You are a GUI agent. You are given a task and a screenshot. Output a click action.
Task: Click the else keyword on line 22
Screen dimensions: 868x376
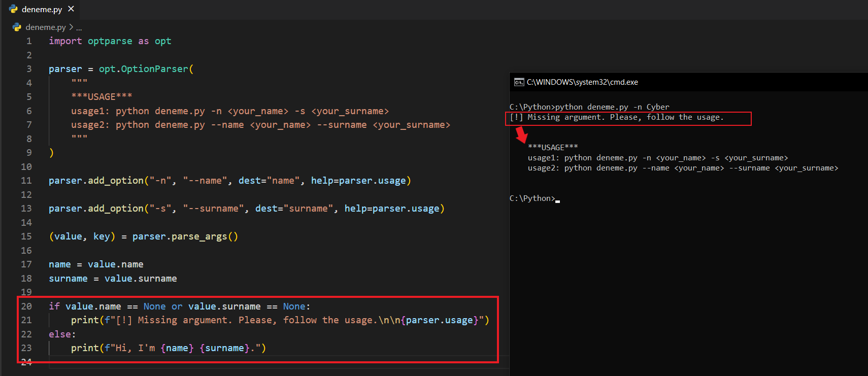(x=60, y=334)
